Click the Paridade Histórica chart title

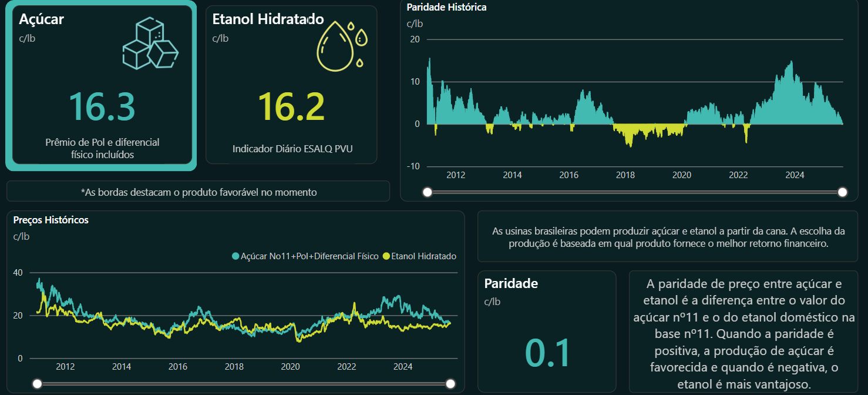tap(446, 8)
